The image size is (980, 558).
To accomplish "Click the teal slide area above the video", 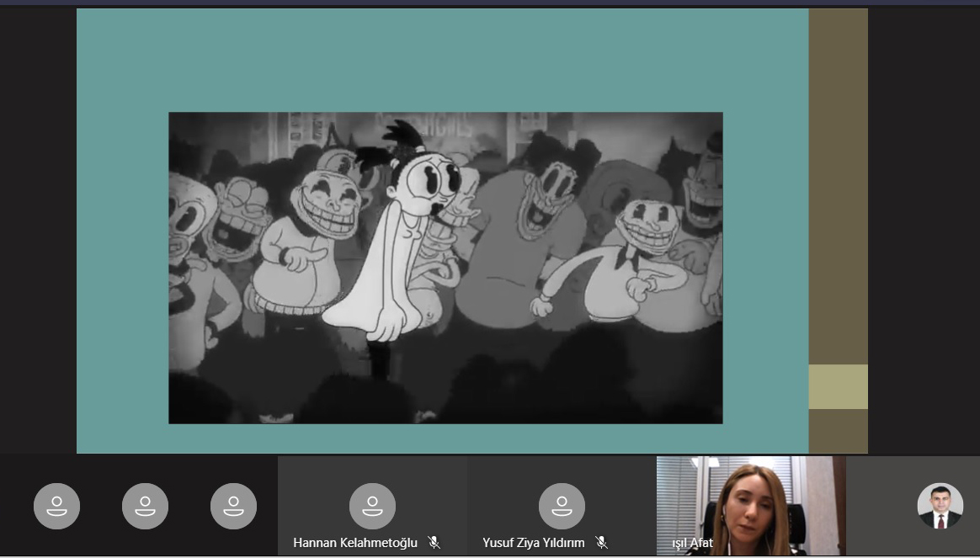I will click(x=442, y=59).
